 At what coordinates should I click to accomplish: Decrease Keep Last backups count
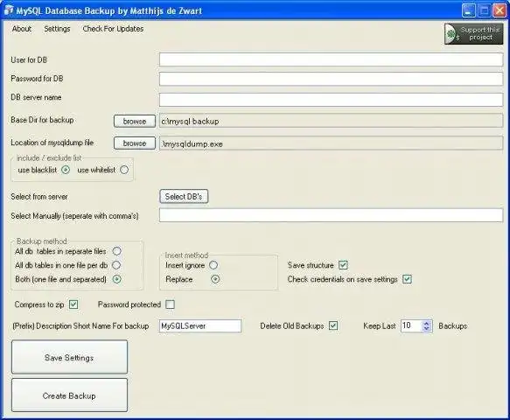point(426,328)
